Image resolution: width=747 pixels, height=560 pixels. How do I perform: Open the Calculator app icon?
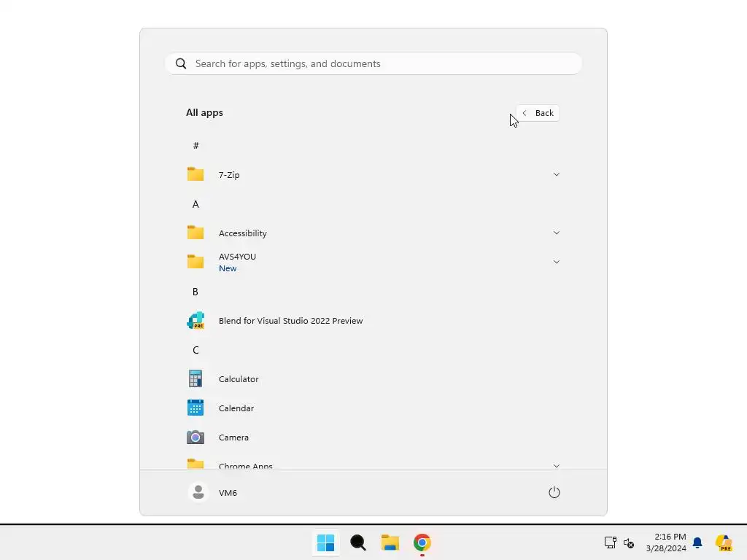coord(196,378)
